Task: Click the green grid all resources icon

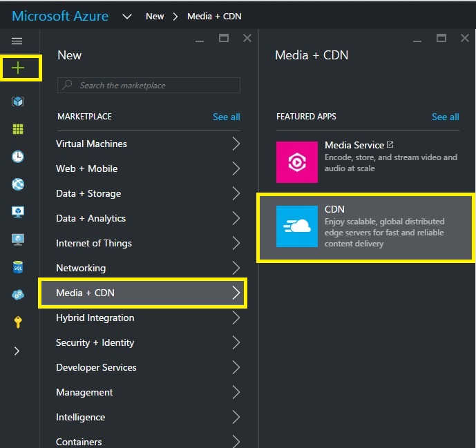Action: tap(18, 129)
